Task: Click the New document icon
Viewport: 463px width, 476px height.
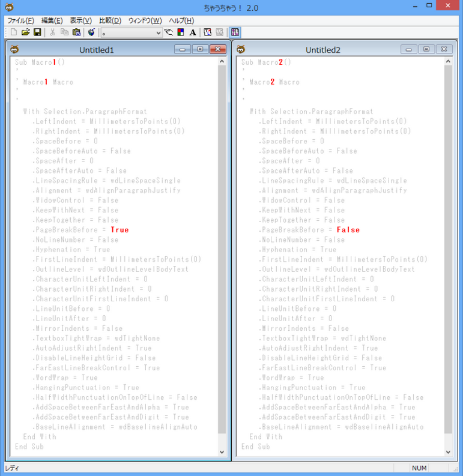Action: tap(13, 32)
